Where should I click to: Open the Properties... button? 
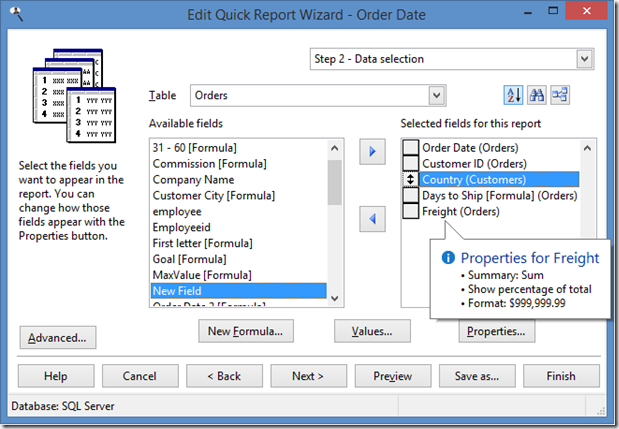(497, 331)
